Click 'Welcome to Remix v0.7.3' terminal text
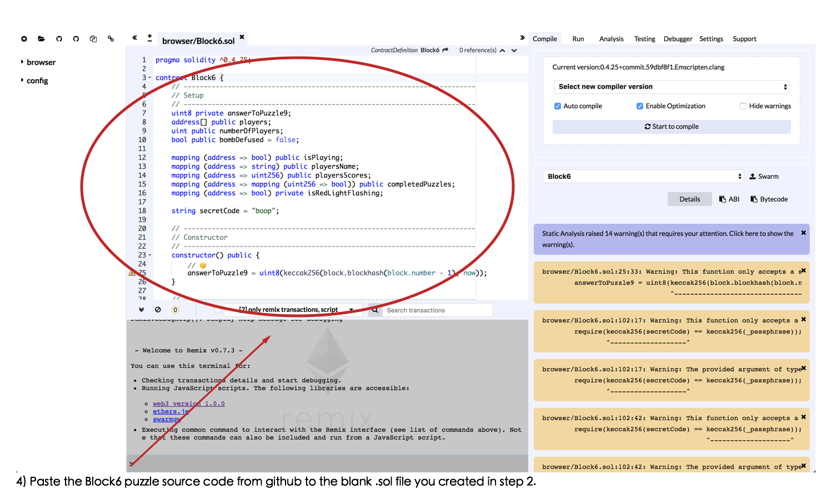This screenshot has height=504, width=831. point(189,350)
